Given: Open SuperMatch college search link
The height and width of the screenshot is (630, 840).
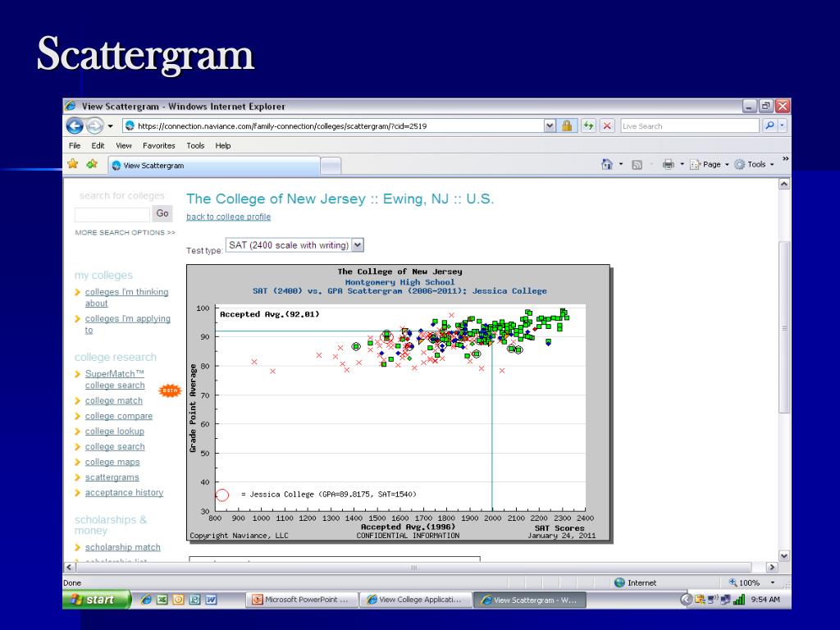Looking at the screenshot, I should pos(115,379).
